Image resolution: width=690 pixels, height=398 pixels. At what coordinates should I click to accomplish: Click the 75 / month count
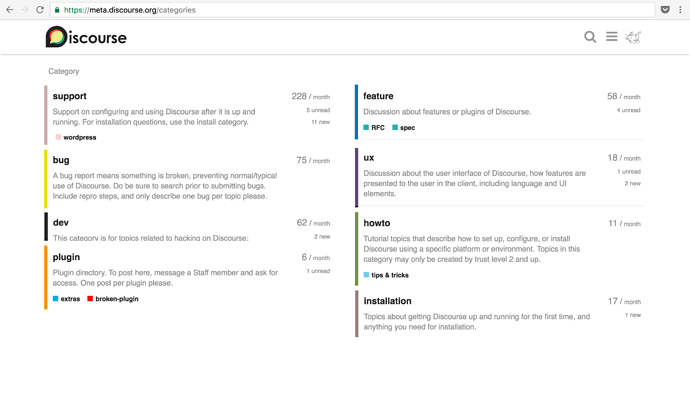pyautogui.click(x=313, y=160)
